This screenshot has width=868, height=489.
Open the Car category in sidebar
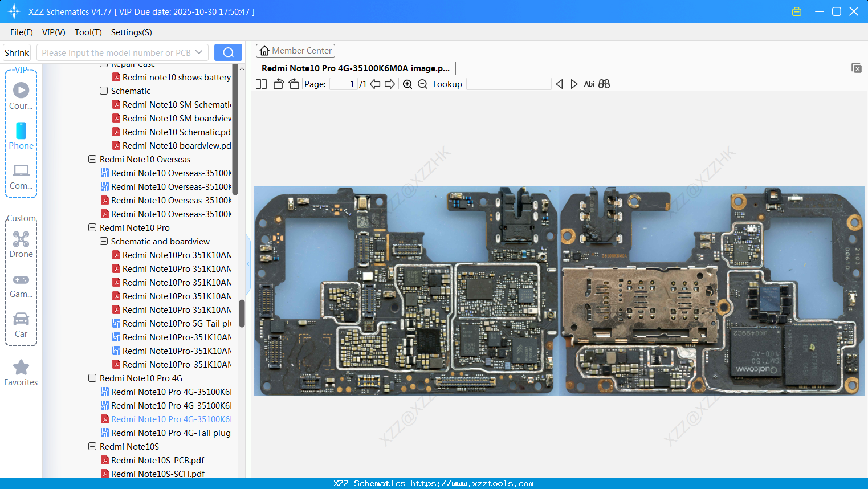pos(21,324)
